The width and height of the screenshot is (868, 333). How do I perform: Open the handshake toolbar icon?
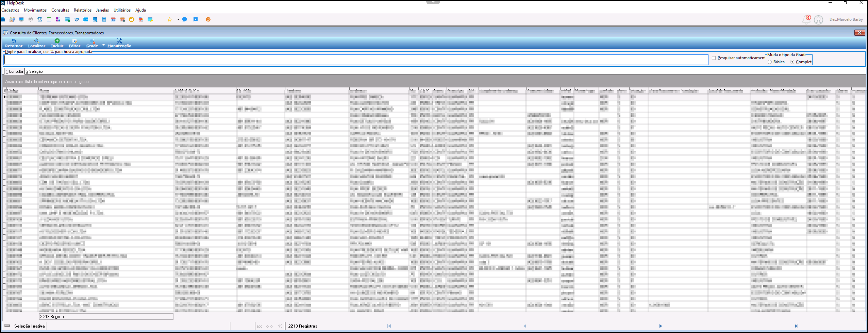tap(77, 19)
